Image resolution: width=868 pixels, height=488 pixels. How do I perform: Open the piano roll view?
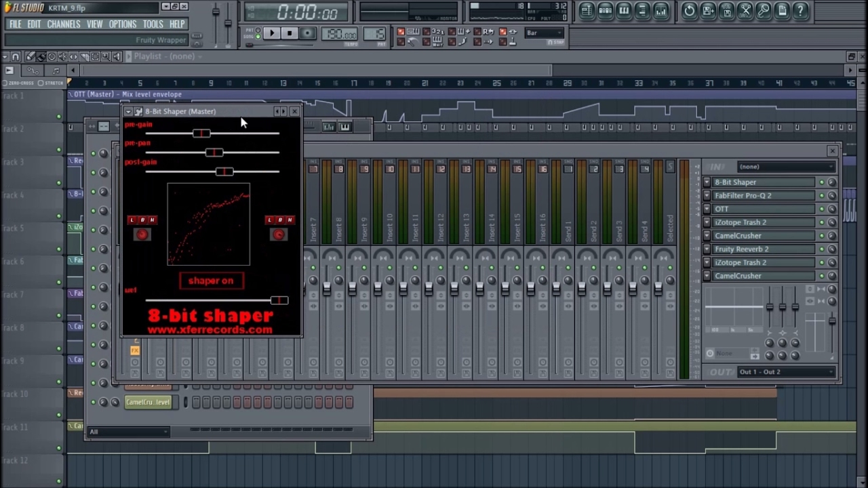624,10
